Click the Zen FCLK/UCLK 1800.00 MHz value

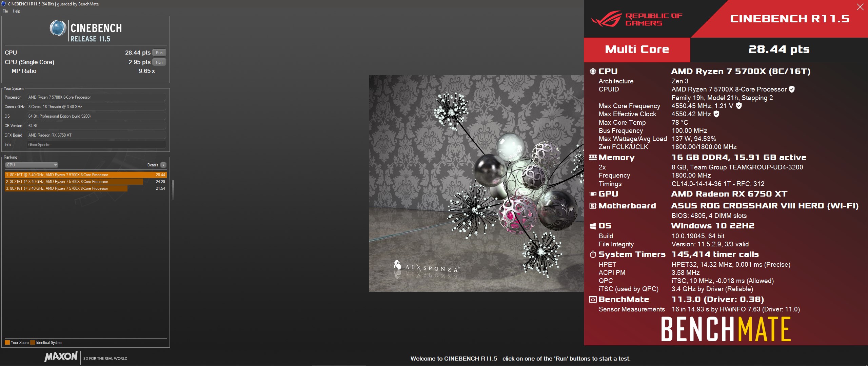704,147
